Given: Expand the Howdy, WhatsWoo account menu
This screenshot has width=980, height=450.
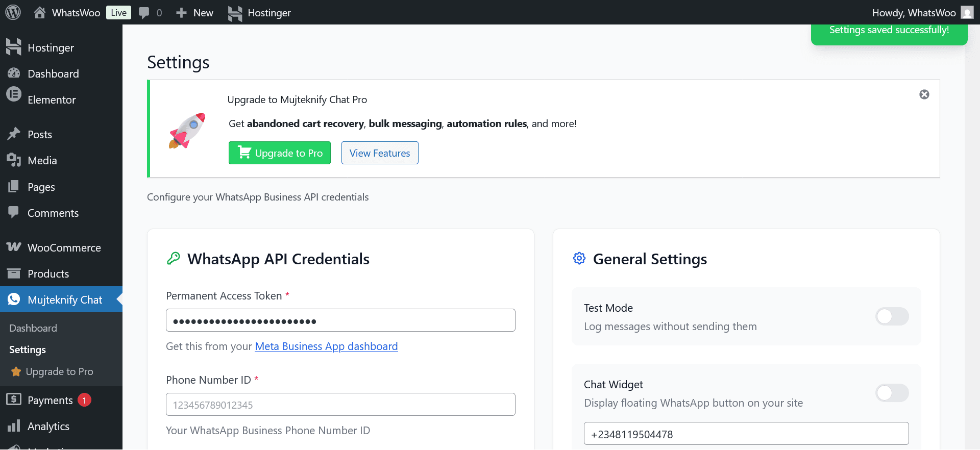Looking at the screenshot, I should click(914, 13).
